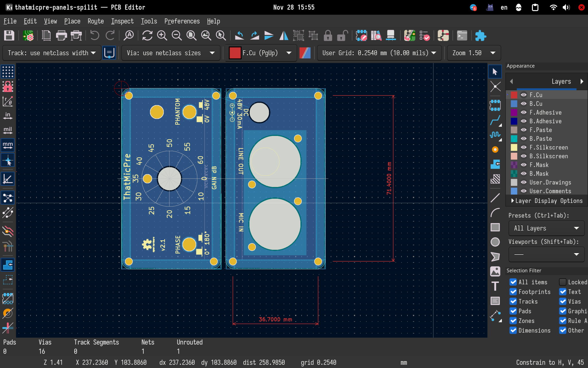This screenshot has height=368, width=588.
Task: Click the 36.7000 mm dimension
Action: tap(275, 319)
